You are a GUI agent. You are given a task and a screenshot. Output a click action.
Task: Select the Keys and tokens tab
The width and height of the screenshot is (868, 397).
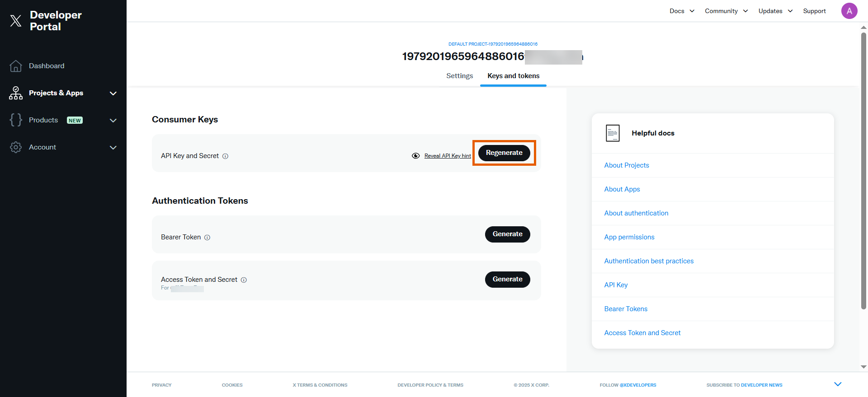tap(513, 76)
